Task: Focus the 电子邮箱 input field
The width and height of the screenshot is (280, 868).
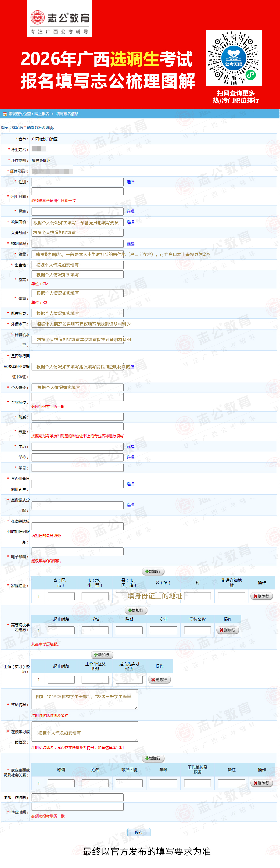Action: [77, 552]
